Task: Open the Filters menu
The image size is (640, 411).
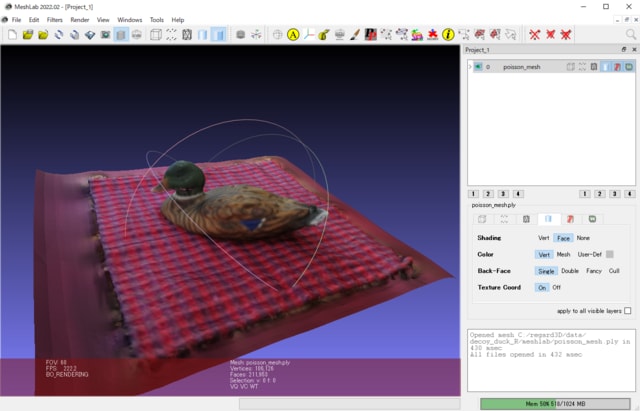Action: (54, 19)
